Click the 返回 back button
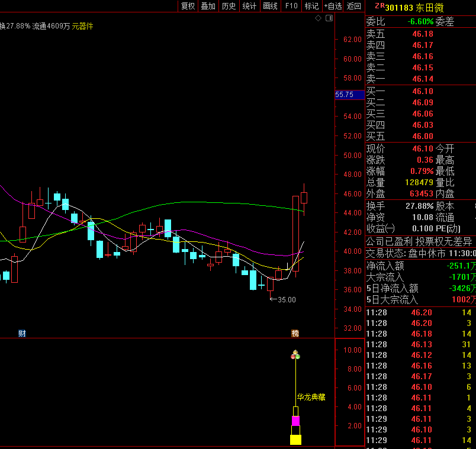Image resolution: width=476 pixels, height=449 pixels. click(x=353, y=6)
